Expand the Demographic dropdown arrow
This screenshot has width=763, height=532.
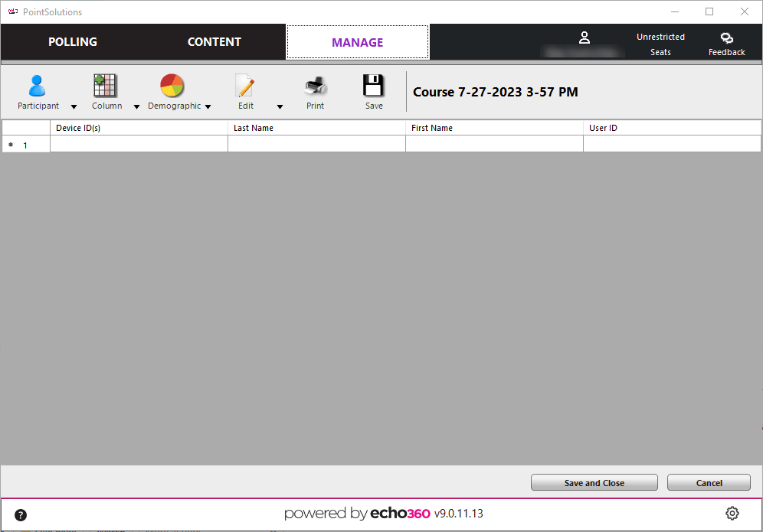[x=208, y=107]
